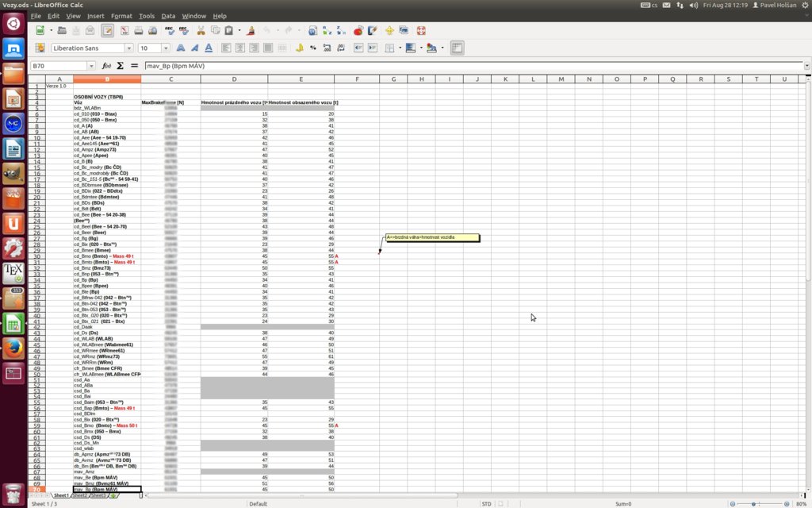The width and height of the screenshot is (812, 508).
Task: Open the font size dropdown
Action: pos(166,48)
